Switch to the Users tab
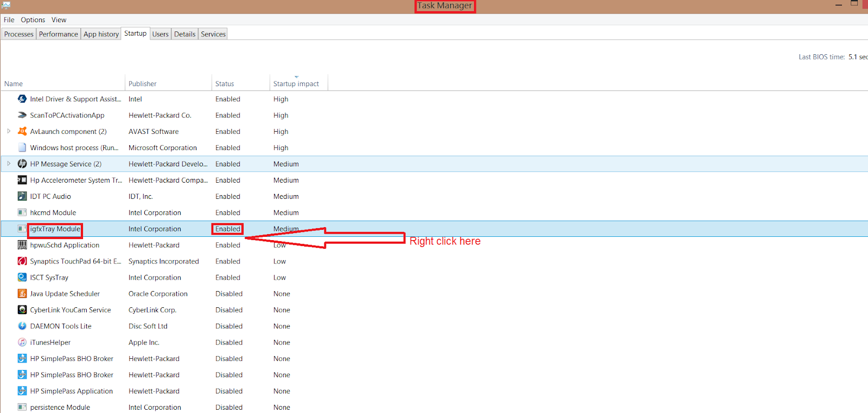 pos(160,34)
